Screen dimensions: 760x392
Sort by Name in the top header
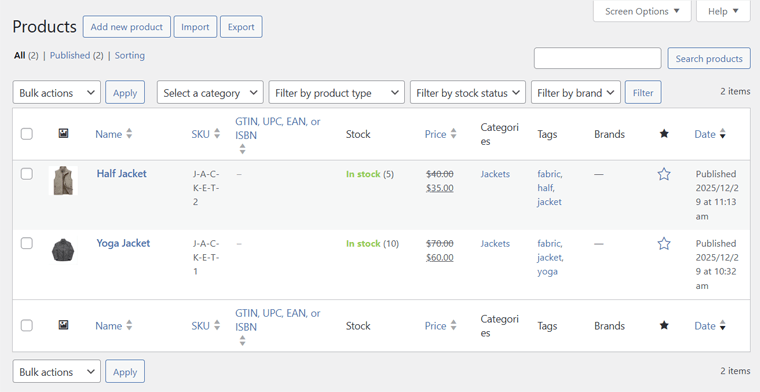click(113, 134)
